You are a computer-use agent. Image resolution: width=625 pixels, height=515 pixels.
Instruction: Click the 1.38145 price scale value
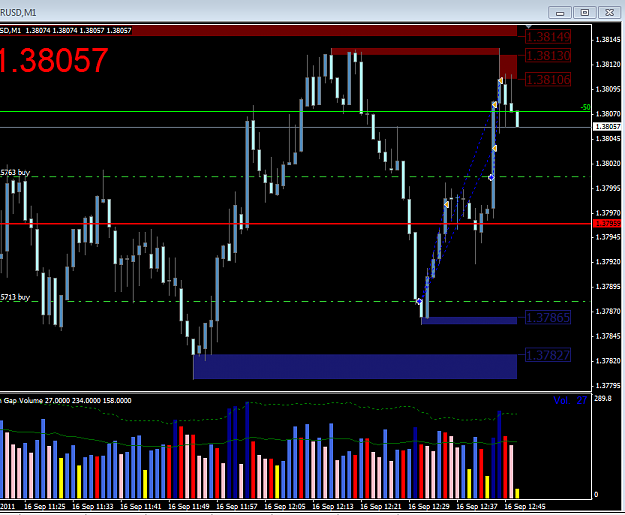608,39
